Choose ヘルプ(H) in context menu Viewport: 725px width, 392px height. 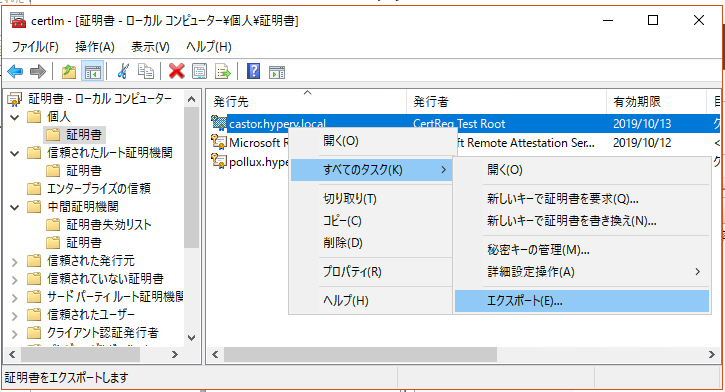(x=371, y=300)
